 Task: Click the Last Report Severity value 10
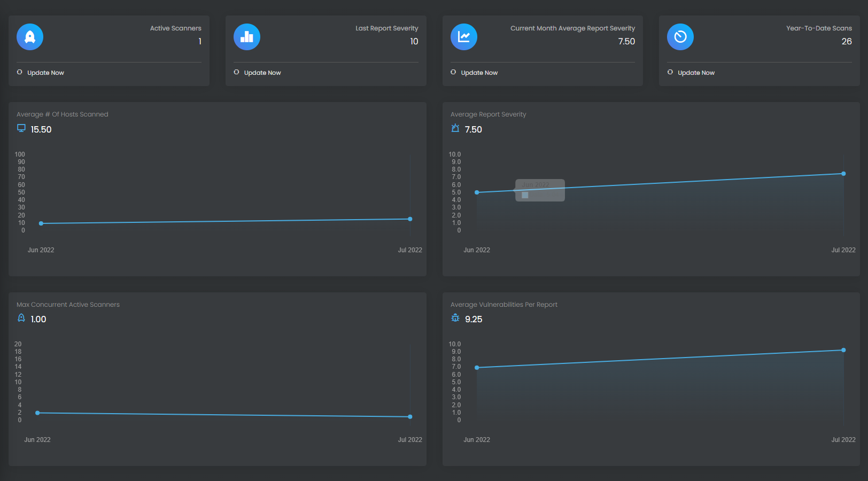pyautogui.click(x=414, y=41)
